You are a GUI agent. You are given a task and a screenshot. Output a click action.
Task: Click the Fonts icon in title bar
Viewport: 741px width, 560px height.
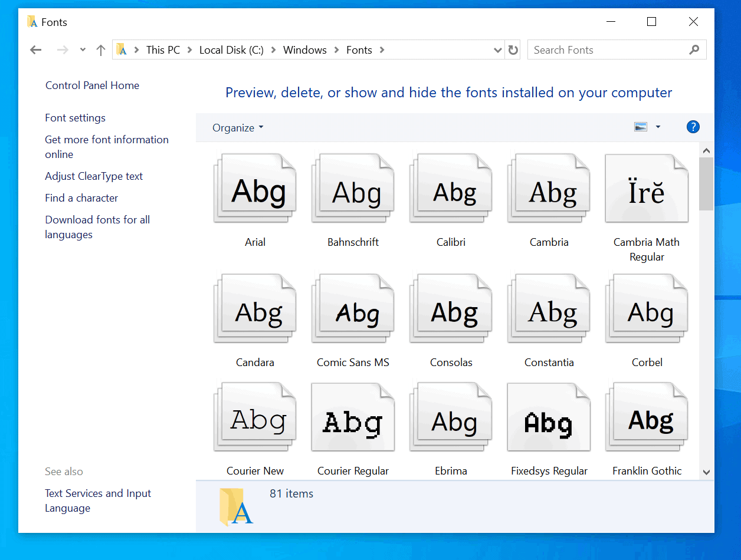pos(32,22)
